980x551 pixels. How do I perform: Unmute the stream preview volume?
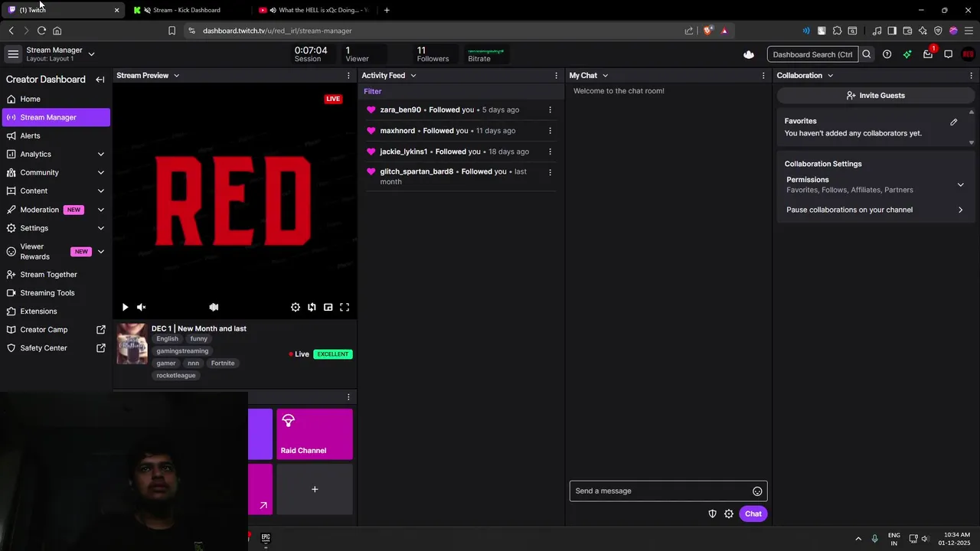point(141,307)
